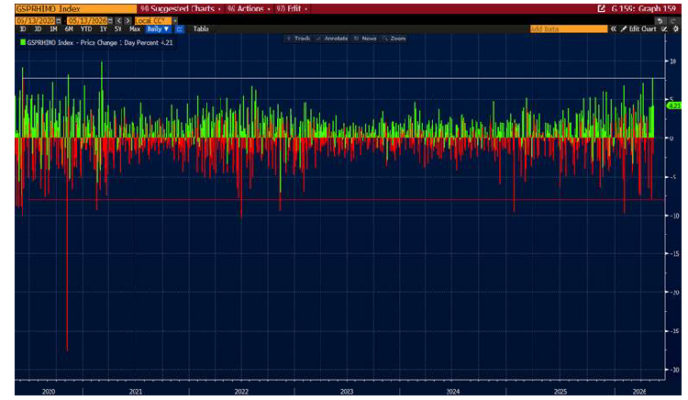Click the undo arrow icon
Image resolution: width=688 pixels, height=400 pixels.
(659, 21)
